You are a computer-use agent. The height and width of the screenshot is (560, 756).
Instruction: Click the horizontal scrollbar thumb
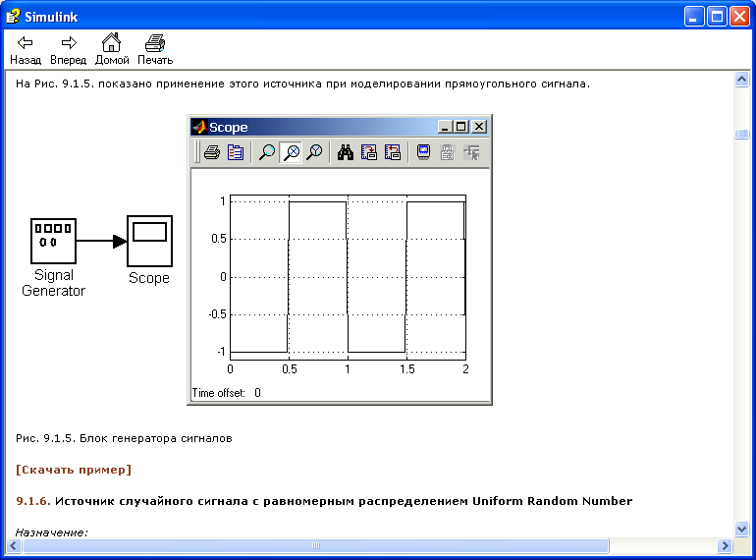coord(316,545)
